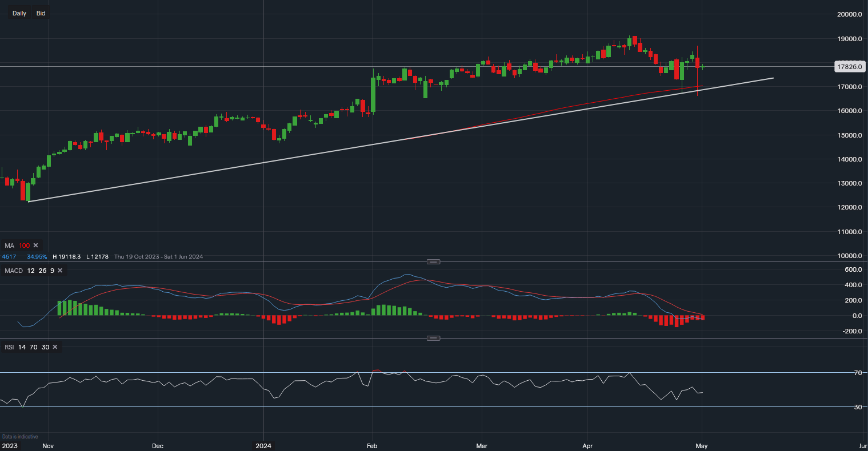868x451 pixels.
Task: Select the MACD indicator label
Action: (x=14, y=271)
